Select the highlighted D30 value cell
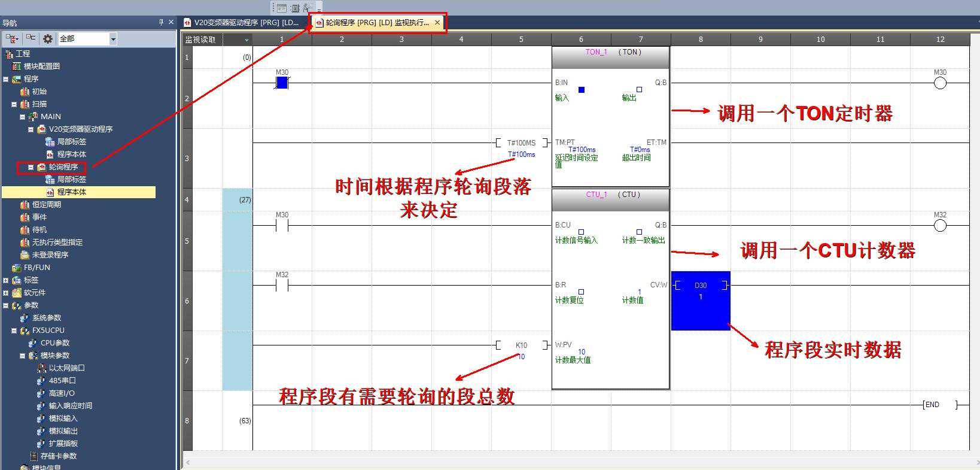This screenshot has height=470, width=980. pyautogui.click(x=701, y=301)
